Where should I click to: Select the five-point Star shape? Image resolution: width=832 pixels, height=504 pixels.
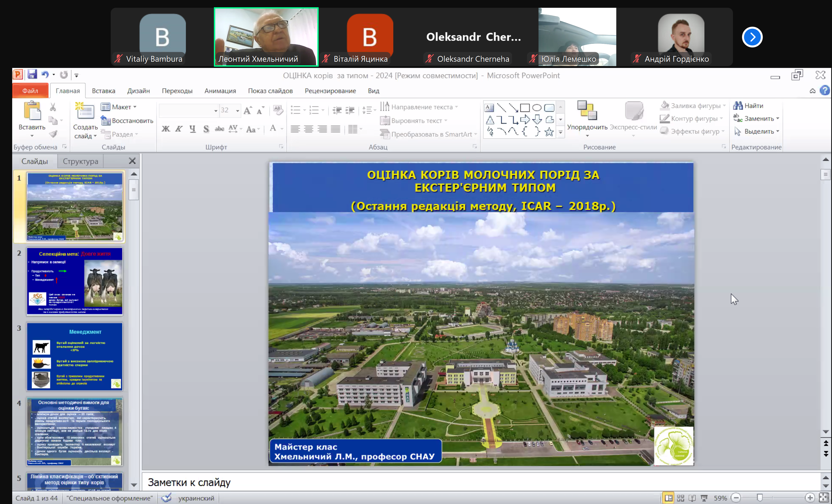click(549, 132)
